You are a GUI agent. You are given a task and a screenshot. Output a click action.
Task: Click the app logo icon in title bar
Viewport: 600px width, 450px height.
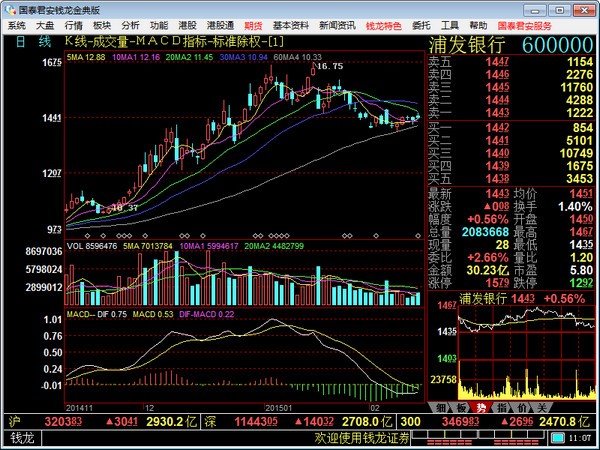click(9, 8)
